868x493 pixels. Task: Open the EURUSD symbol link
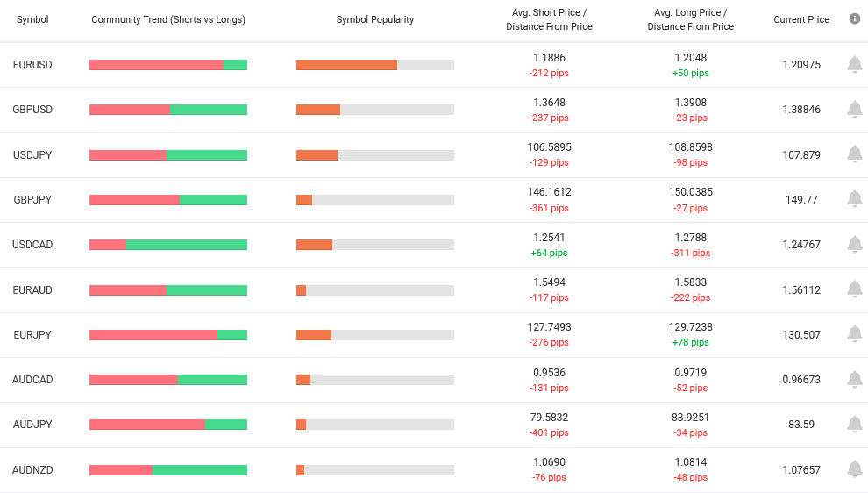point(32,65)
